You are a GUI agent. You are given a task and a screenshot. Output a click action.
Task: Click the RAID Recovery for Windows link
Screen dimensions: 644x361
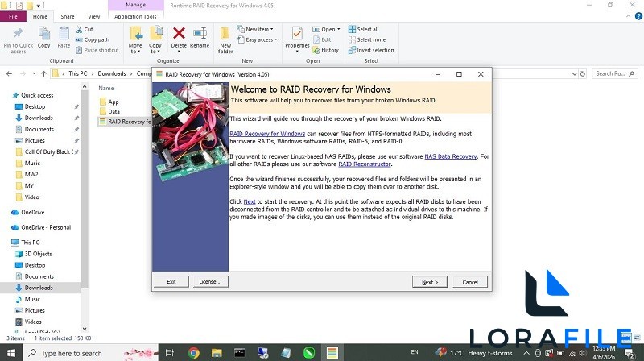267,134
